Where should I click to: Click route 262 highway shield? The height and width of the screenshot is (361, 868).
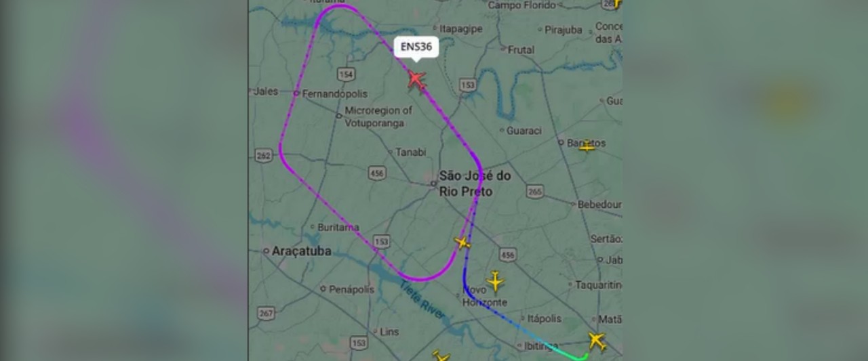[264, 156]
